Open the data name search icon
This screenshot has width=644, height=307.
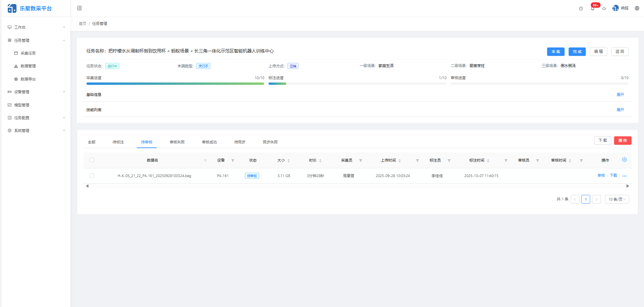pos(205,160)
